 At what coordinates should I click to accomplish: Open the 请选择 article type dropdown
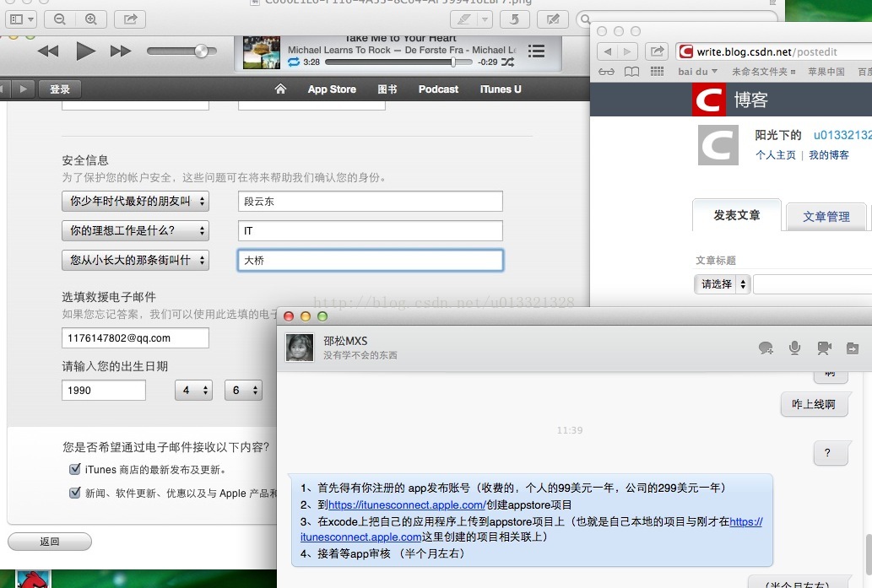pyautogui.click(x=723, y=284)
